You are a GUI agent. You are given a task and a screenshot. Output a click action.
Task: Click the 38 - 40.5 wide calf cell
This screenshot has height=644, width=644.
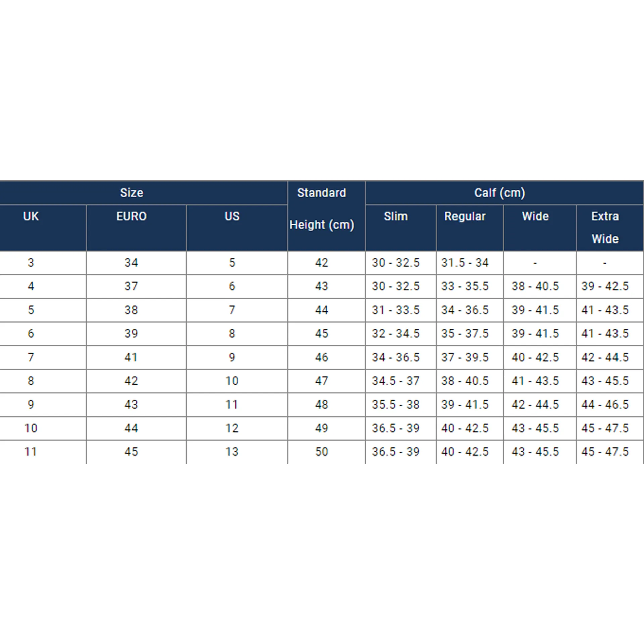tap(535, 286)
